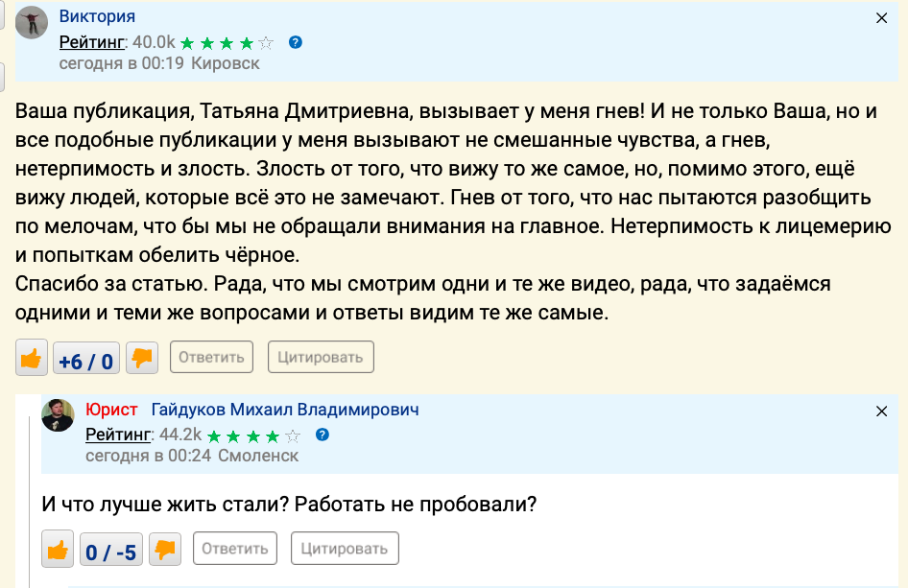Click the rating help icon next to Гайдуков's stars
Image resolution: width=908 pixels, height=588 pixels.
click(323, 435)
